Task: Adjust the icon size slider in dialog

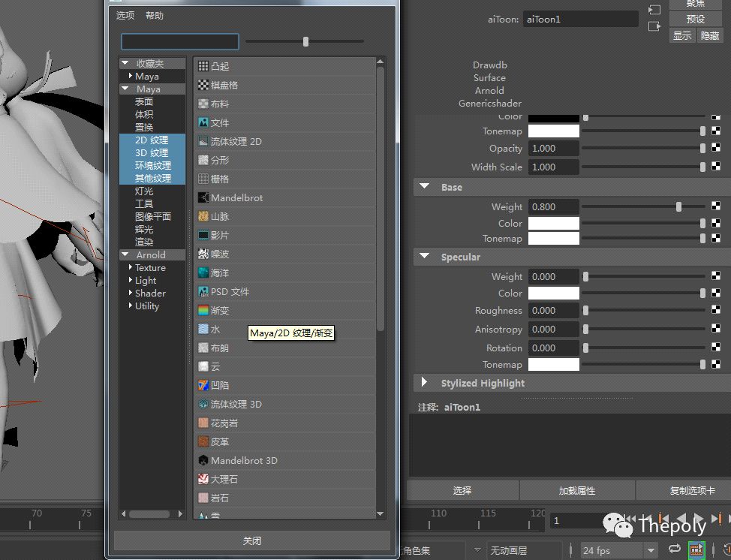Action: tap(305, 41)
